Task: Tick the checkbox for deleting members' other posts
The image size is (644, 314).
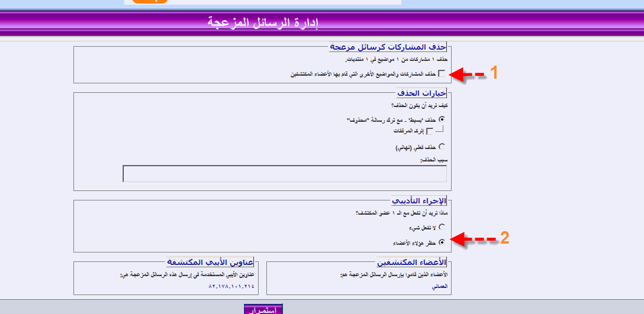Action: tap(442, 74)
